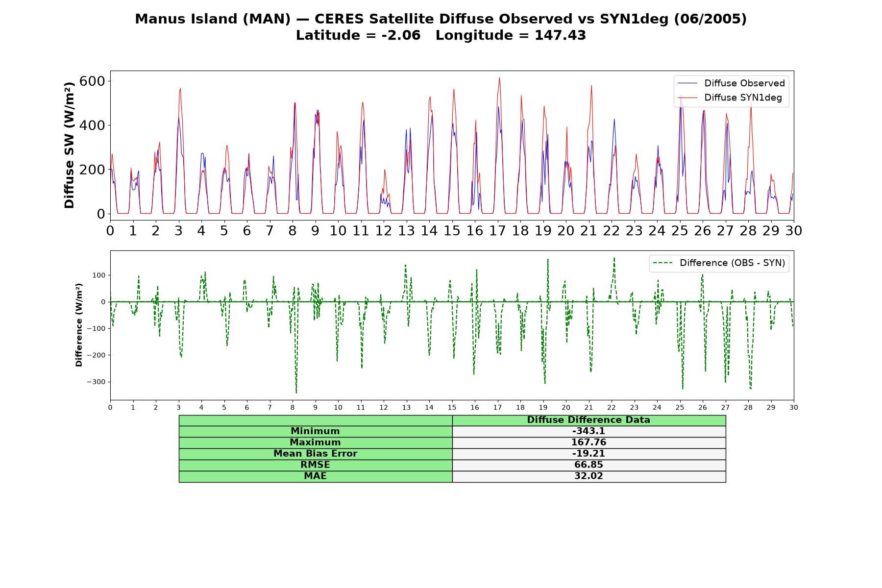Click the Mean Bias Error row label
882x588 pixels.
tap(315, 454)
